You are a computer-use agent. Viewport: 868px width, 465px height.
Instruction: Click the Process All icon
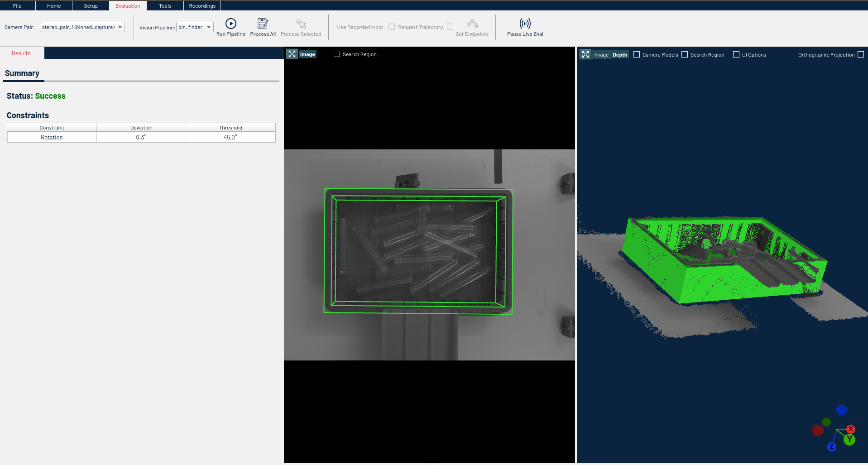coord(263,22)
